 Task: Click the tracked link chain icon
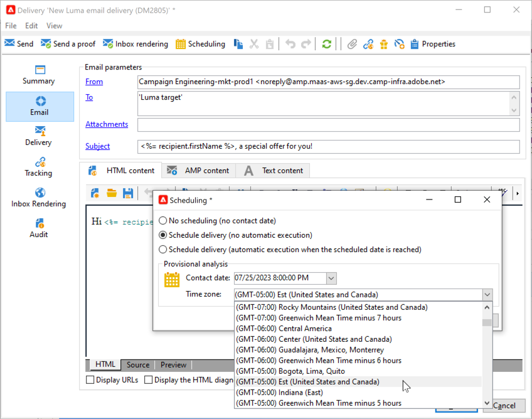pyautogui.click(x=368, y=44)
